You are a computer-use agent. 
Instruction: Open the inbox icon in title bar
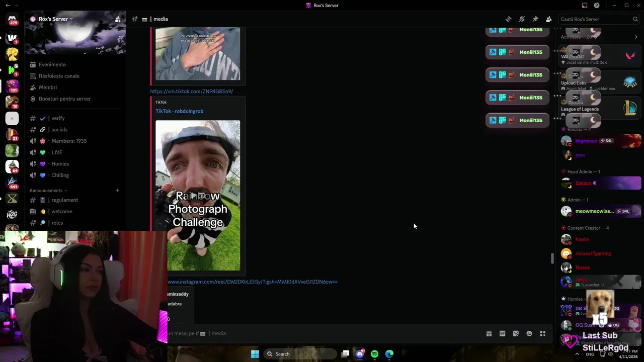pyautogui.click(x=585, y=6)
